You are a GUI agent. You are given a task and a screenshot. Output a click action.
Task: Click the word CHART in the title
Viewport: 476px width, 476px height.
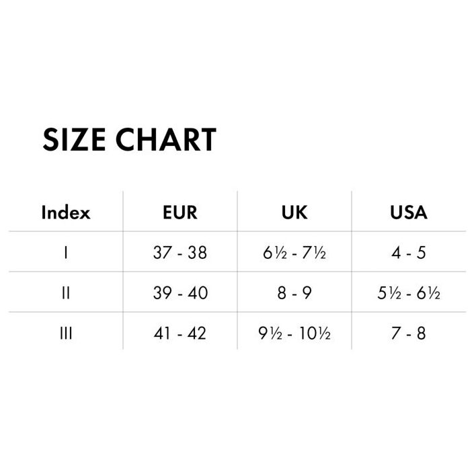165,139
